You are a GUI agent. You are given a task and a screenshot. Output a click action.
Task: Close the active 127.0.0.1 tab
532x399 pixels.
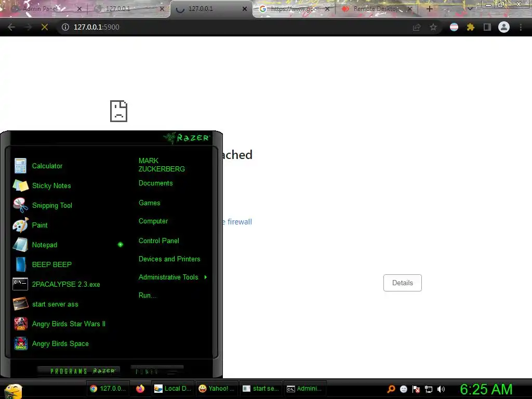[x=245, y=9]
